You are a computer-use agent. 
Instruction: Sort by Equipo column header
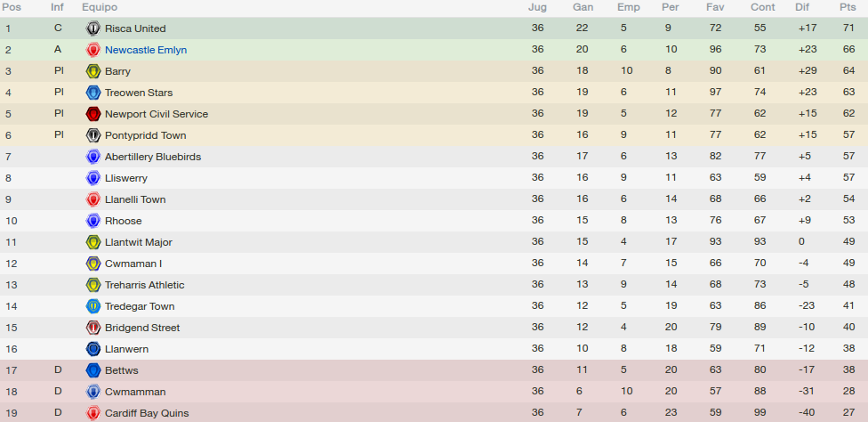(x=100, y=7)
